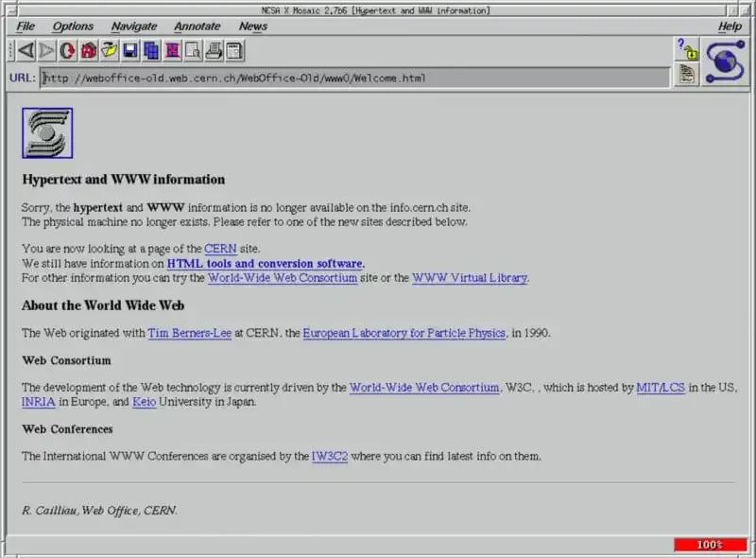The height and width of the screenshot is (558, 756).
Task: Click the Back arrow toolbar icon
Action: [x=26, y=51]
